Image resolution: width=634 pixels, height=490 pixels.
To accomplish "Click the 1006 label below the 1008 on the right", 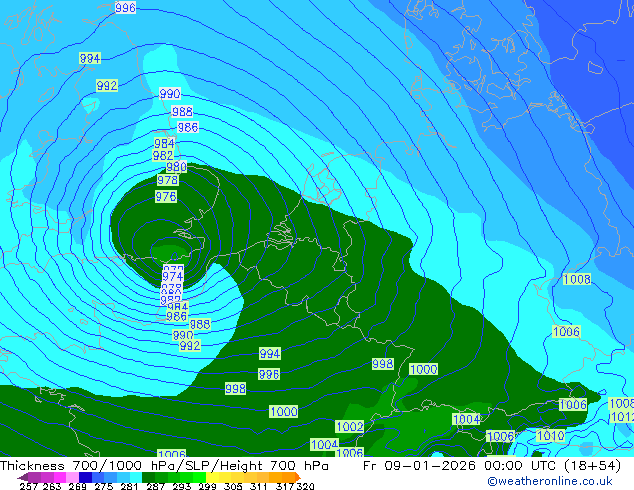I will point(566,332).
